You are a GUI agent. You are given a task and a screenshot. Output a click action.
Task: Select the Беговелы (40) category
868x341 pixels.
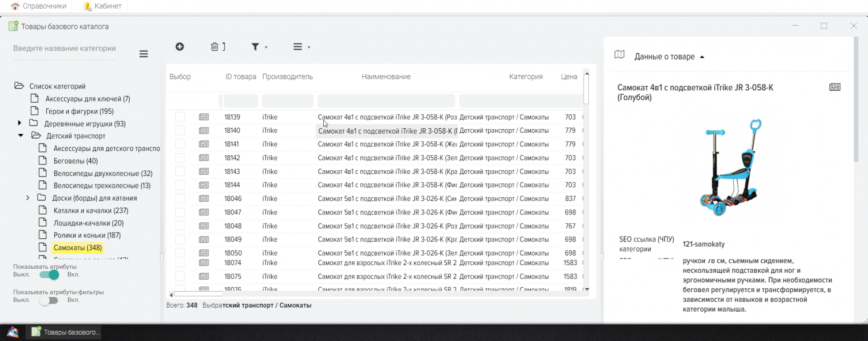(x=75, y=161)
